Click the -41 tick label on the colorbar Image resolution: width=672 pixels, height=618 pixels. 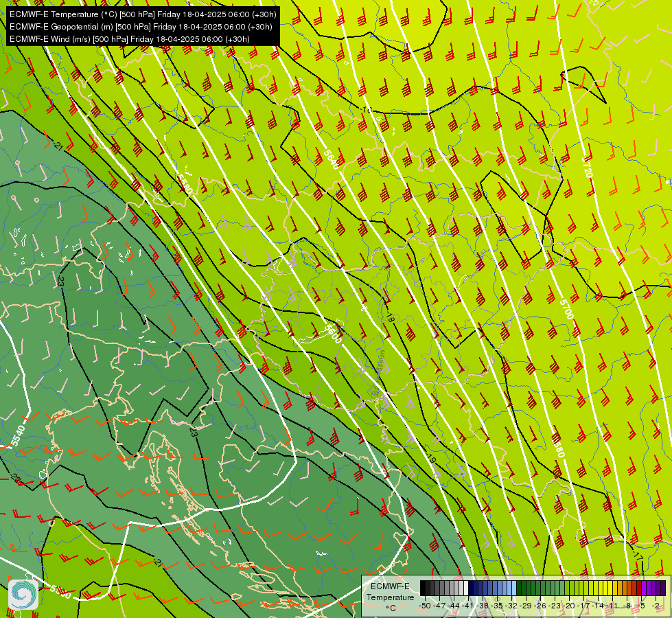coord(467,606)
